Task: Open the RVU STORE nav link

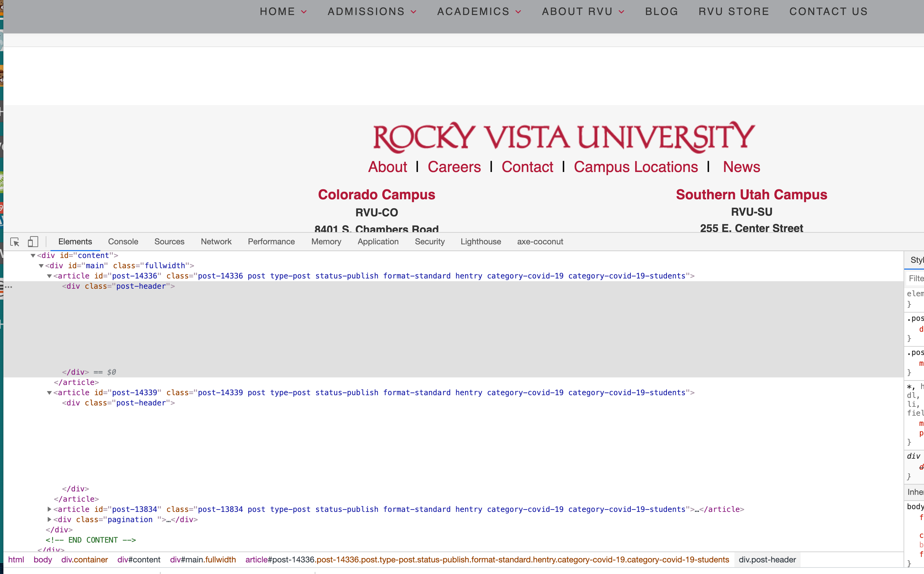Action: [x=734, y=12]
